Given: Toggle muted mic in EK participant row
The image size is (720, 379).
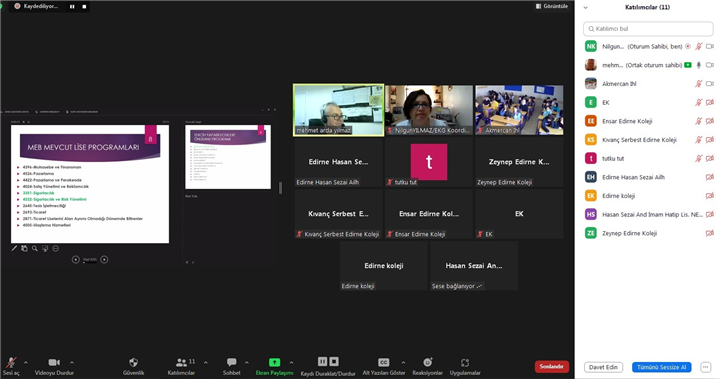Looking at the screenshot, I should 698,102.
